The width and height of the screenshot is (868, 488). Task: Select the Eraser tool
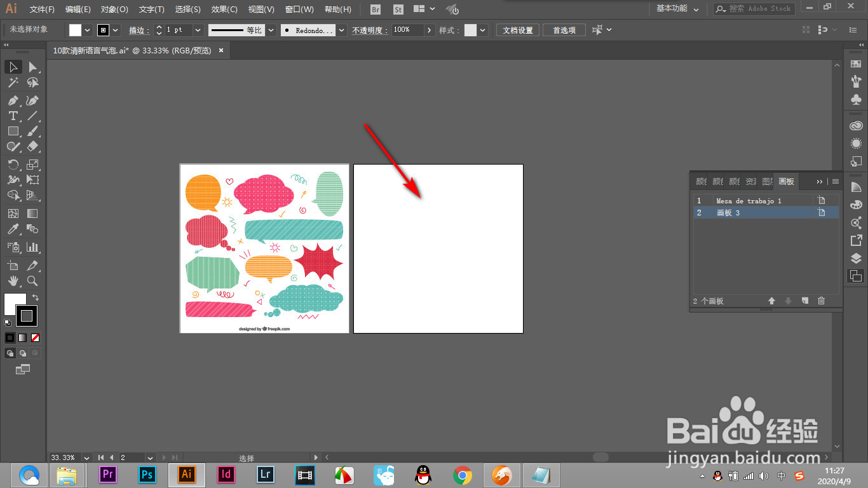pyautogui.click(x=32, y=146)
